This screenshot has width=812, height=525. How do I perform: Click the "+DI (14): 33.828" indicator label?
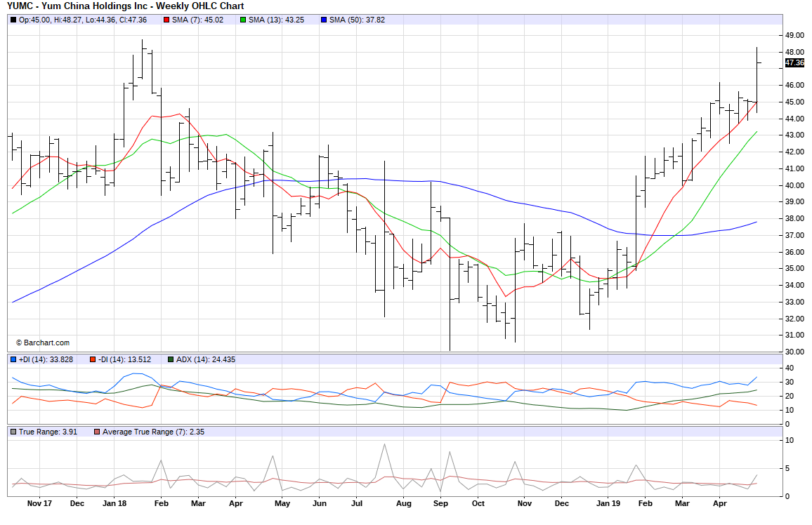tap(46, 359)
